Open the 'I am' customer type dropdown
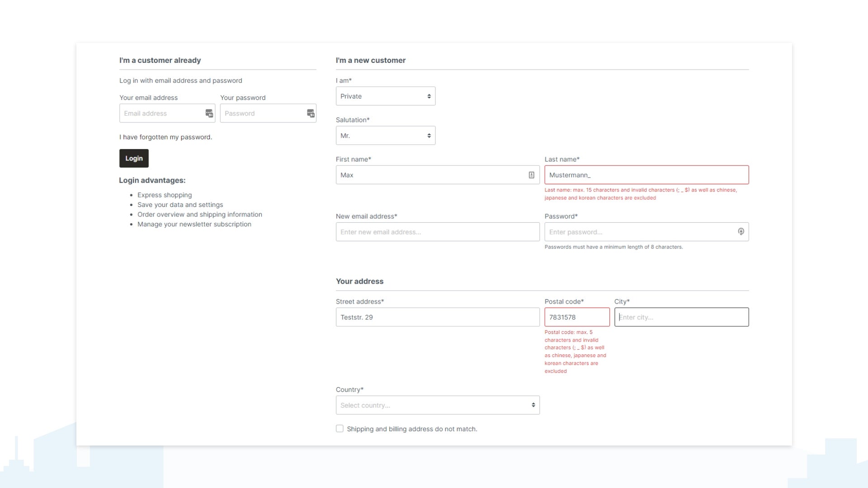Image resolution: width=868 pixels, height=488 pixels. 385,96
